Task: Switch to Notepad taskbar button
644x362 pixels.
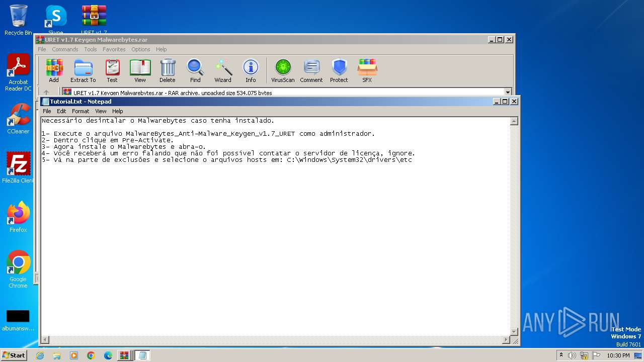Action: [142, 355]
